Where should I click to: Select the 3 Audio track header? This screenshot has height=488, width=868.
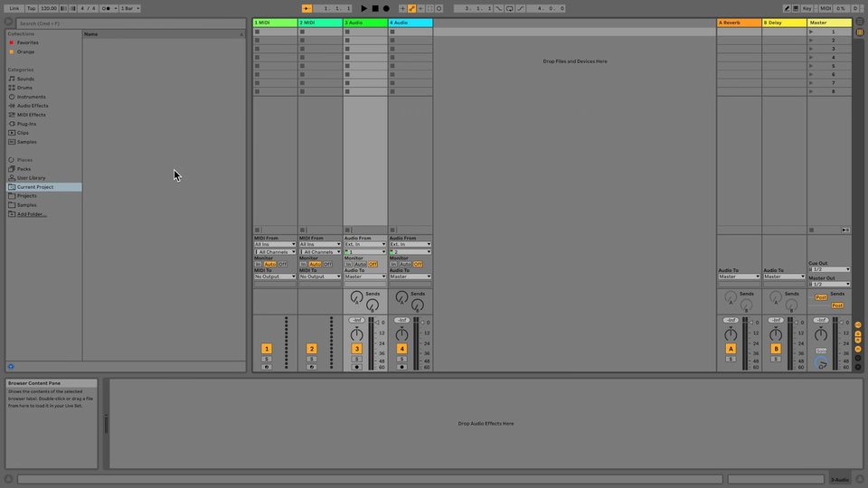tap(364, 23)
